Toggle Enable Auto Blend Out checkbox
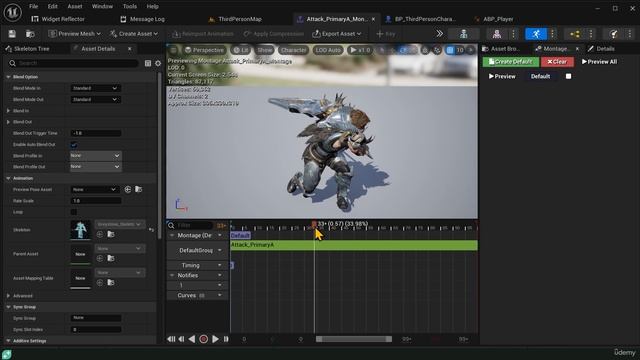Image resolution: width=640 pixels, height=360 pixels. tap(74, 145)
